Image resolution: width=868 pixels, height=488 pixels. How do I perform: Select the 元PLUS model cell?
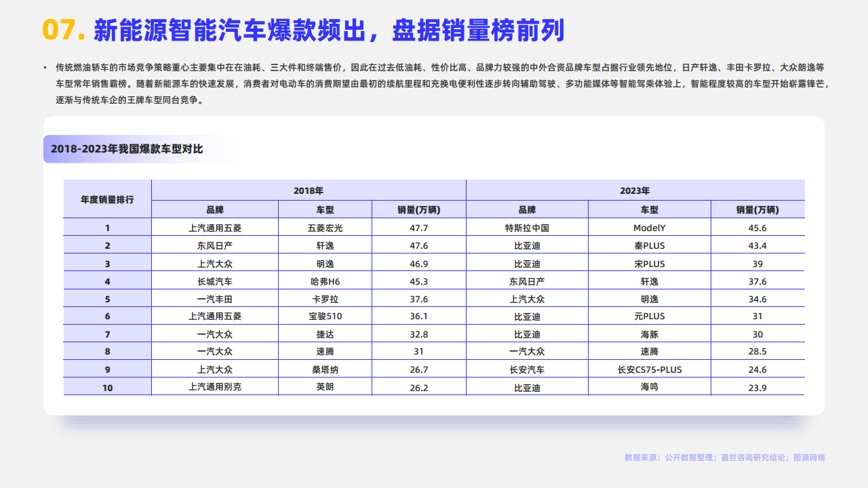(649, 317)
